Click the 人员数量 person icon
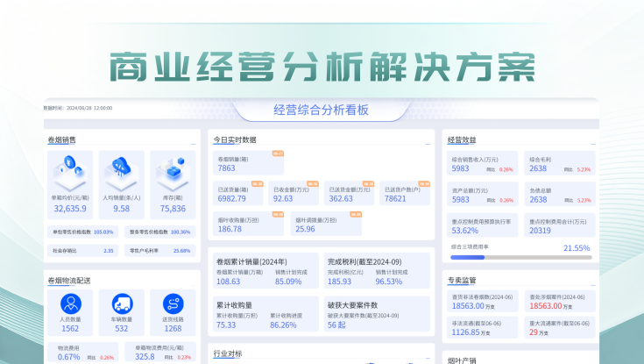Image resolution: width=644 pixels, height=364 pixels. (70, 304)
